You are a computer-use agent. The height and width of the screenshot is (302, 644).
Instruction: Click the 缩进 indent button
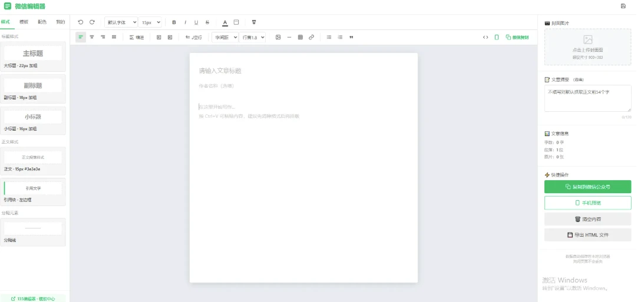137,37
